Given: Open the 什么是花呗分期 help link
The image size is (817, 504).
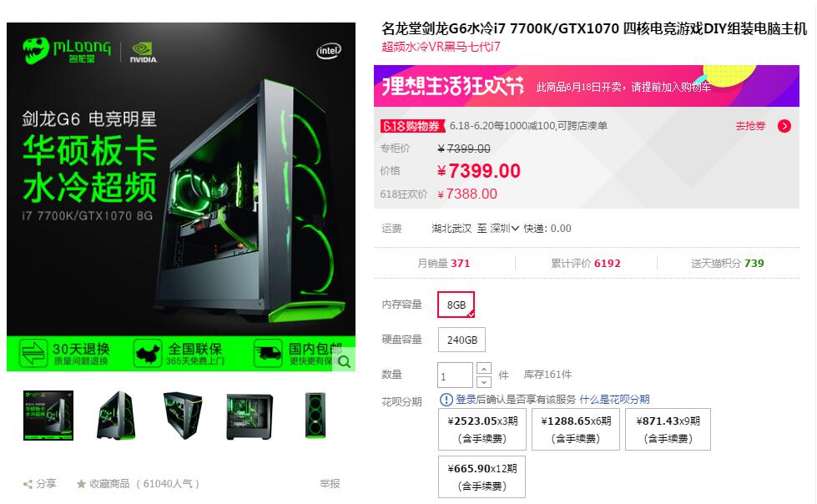Looking at the screenshot, I should pos(614,399).
